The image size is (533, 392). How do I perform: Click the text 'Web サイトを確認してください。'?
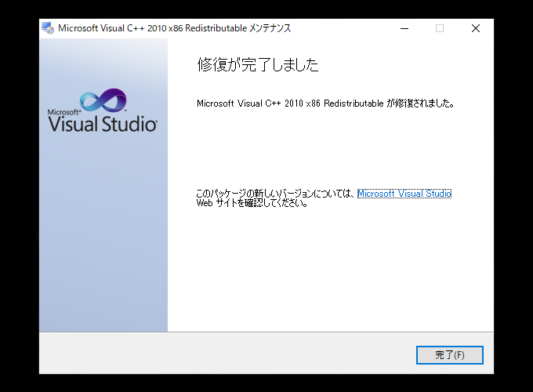click(x=252, y=203)
